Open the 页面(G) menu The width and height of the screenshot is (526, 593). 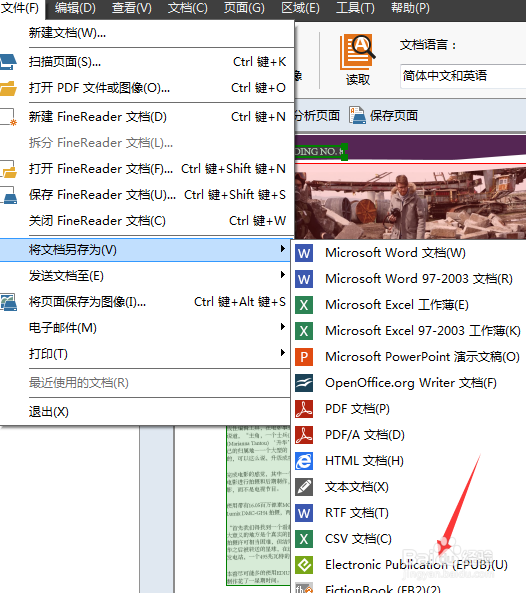(244, 8)
